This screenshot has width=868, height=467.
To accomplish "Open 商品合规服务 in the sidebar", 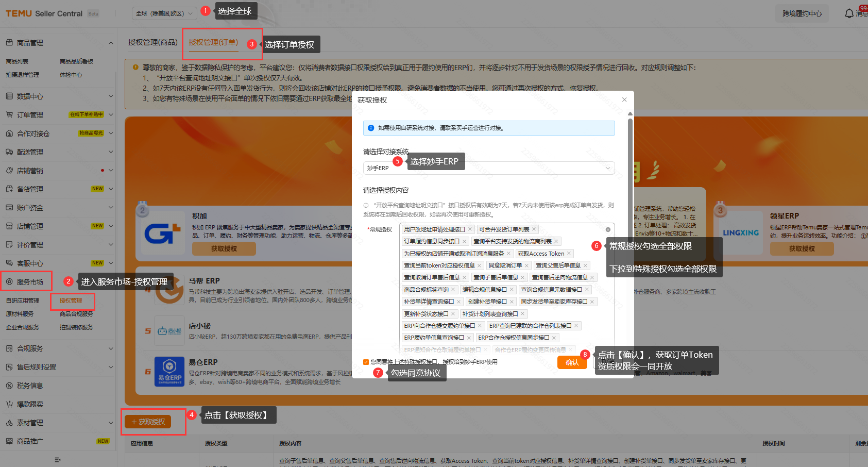I will point(76,314).
